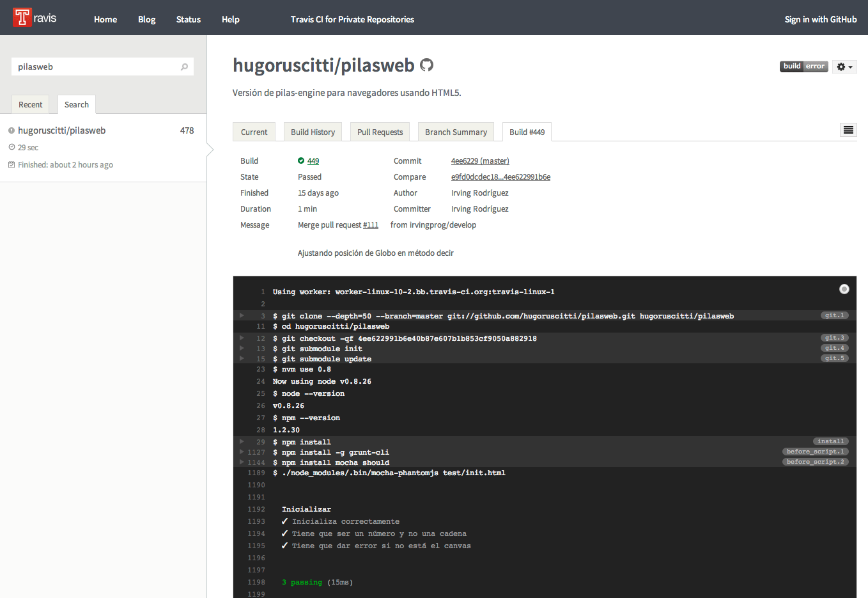Switch to the Recent tab
The height and width of the screenshot is (598, 868).
point(31,104)
